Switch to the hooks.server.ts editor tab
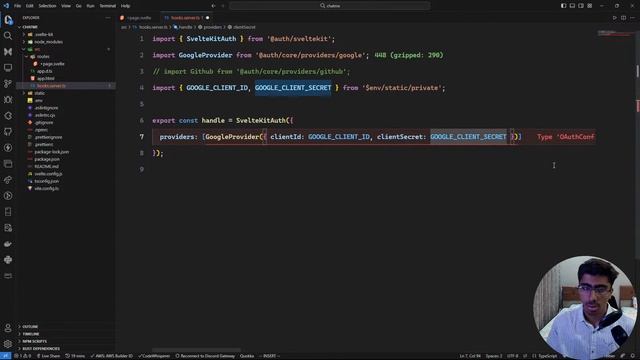 [185, 18]
